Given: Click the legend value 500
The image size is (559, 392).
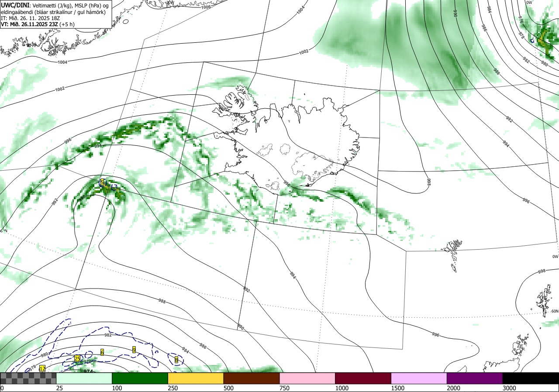Looking at the screenshot, I should tap(229, 388).
